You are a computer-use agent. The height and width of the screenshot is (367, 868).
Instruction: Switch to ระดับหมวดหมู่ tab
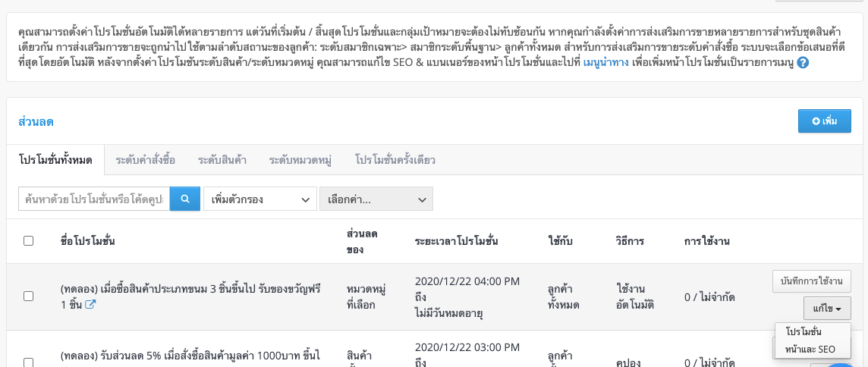[x=300, y=161]
